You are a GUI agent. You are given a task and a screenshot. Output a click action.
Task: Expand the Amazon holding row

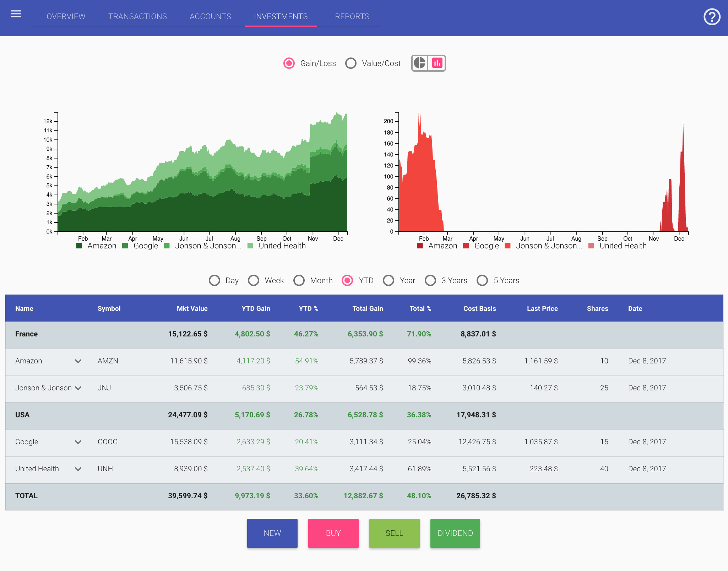coord(78,361)
